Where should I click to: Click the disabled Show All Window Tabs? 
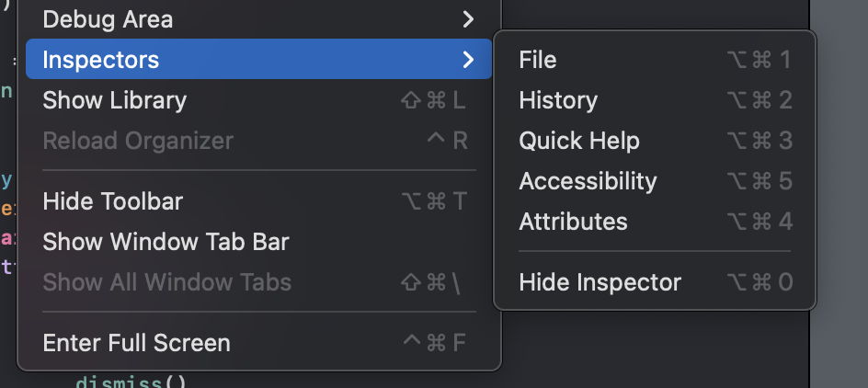[166, 282]
